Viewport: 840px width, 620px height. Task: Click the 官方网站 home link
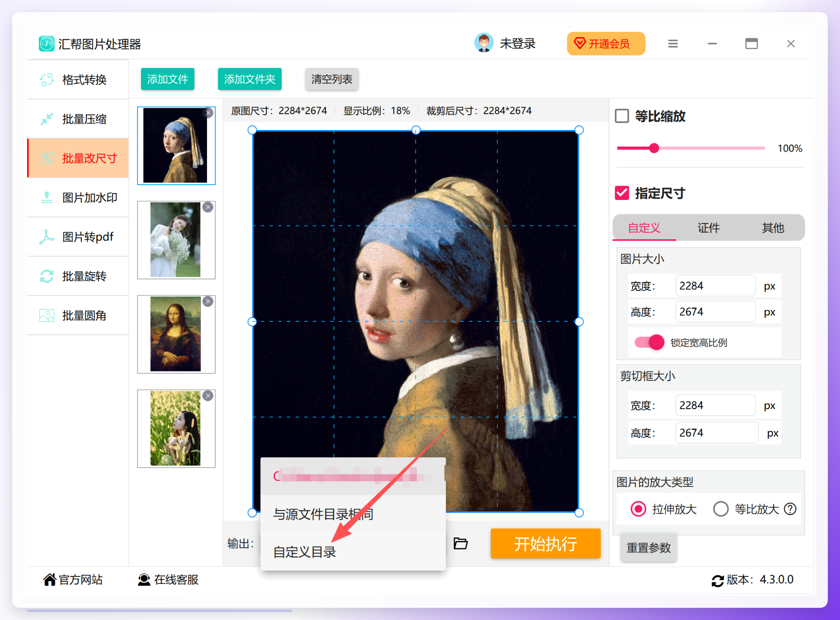click(x=73, y=579)
